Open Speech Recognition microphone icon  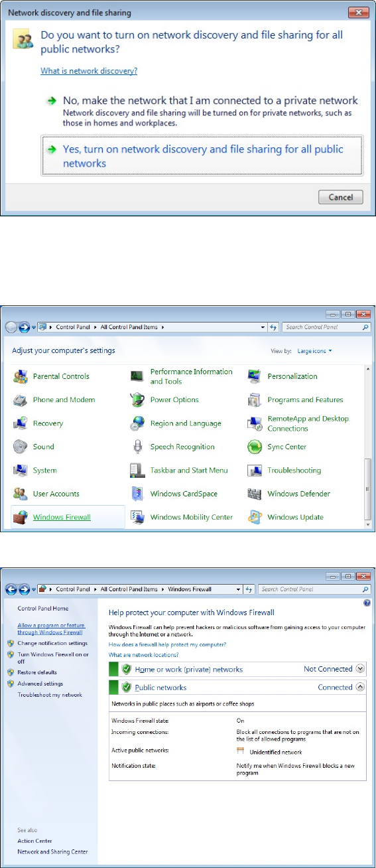click(x=138, y=447)
